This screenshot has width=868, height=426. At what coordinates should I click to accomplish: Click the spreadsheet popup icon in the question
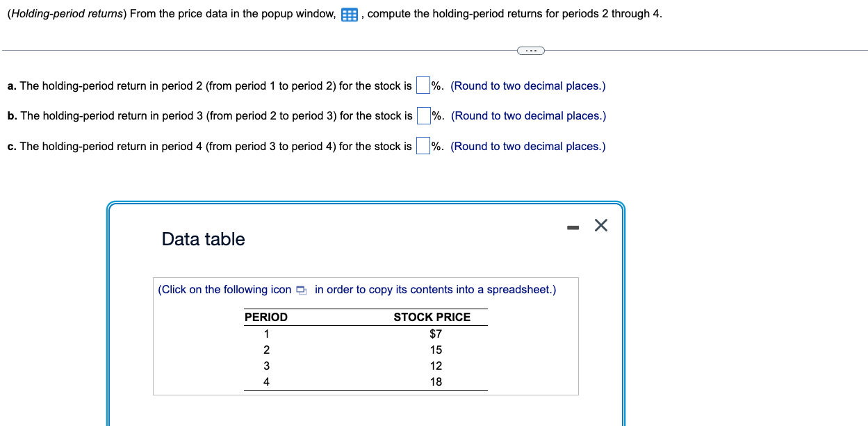click(348, 13)
